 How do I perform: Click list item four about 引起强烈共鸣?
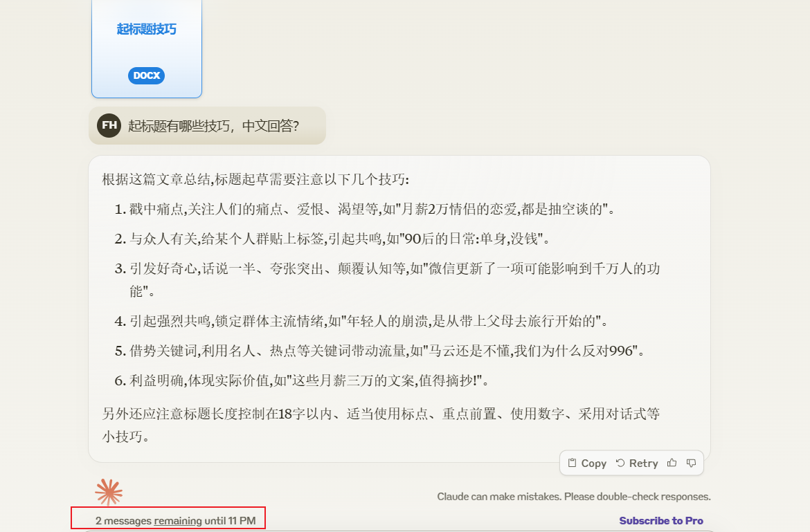coord(368,321)
